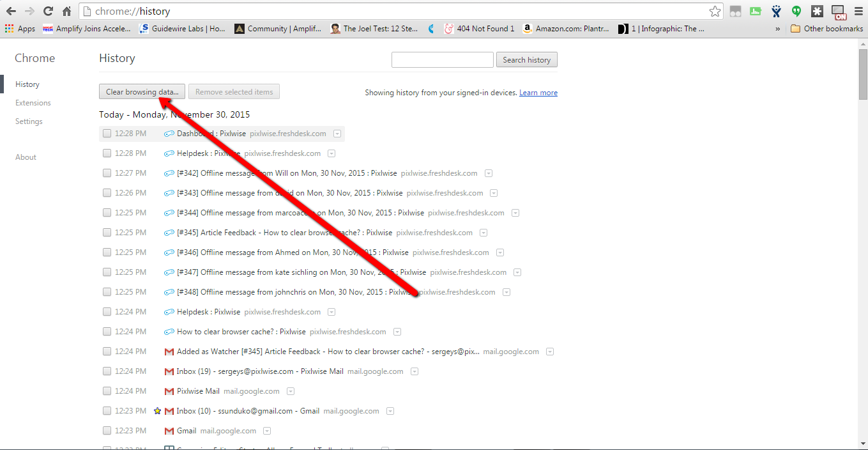The height and width of the screenshot is (450, 868).
Task: Open the [#346] Offline message from Ahmed
Action: click(293, 252)
